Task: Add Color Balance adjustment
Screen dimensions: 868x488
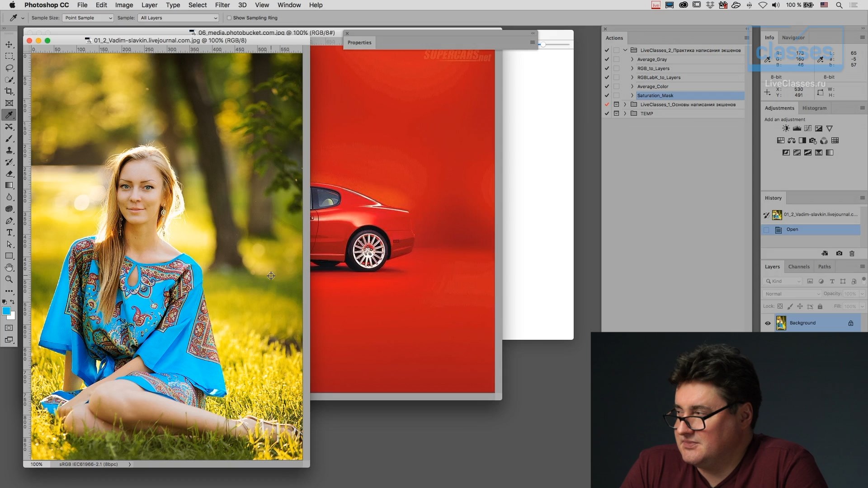Action: pos(792,141)
